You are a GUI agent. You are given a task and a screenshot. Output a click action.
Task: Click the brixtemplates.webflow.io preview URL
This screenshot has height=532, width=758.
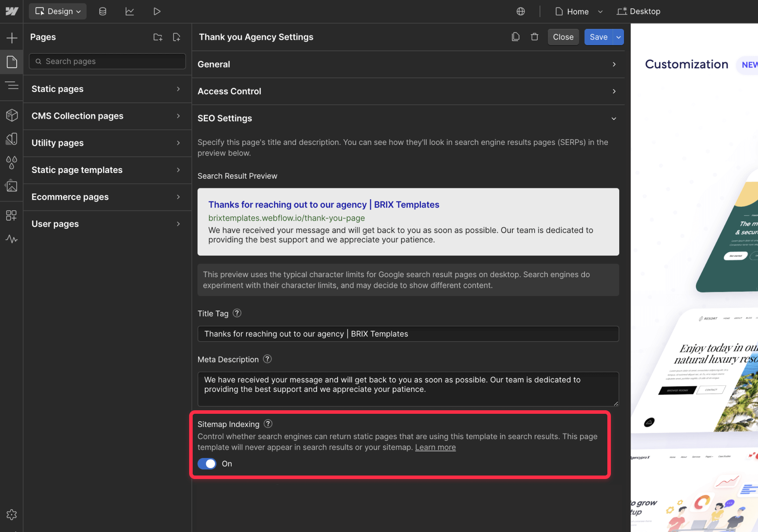tap(286, 218)
